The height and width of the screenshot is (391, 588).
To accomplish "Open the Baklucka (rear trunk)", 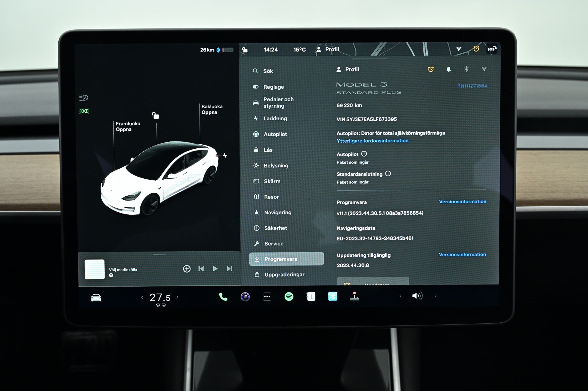I will (x=212, y=110).
